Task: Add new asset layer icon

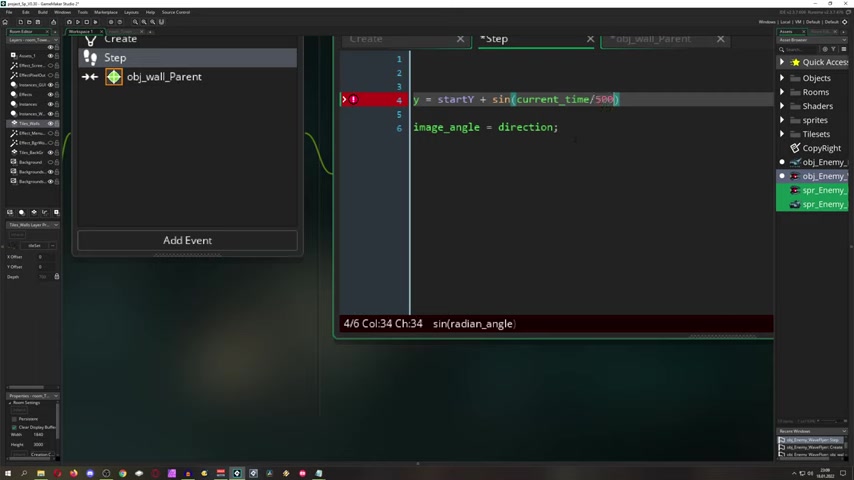Action: coord(56,212)
